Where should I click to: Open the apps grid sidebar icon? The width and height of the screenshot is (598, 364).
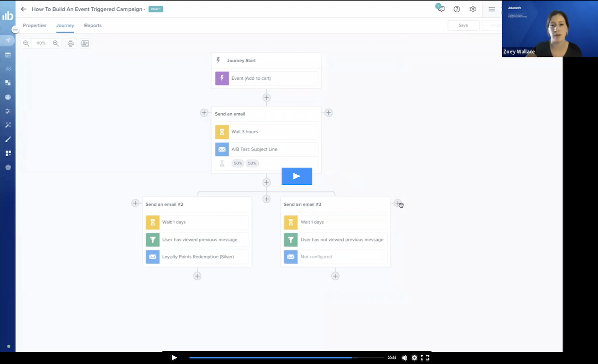point(8,153)
